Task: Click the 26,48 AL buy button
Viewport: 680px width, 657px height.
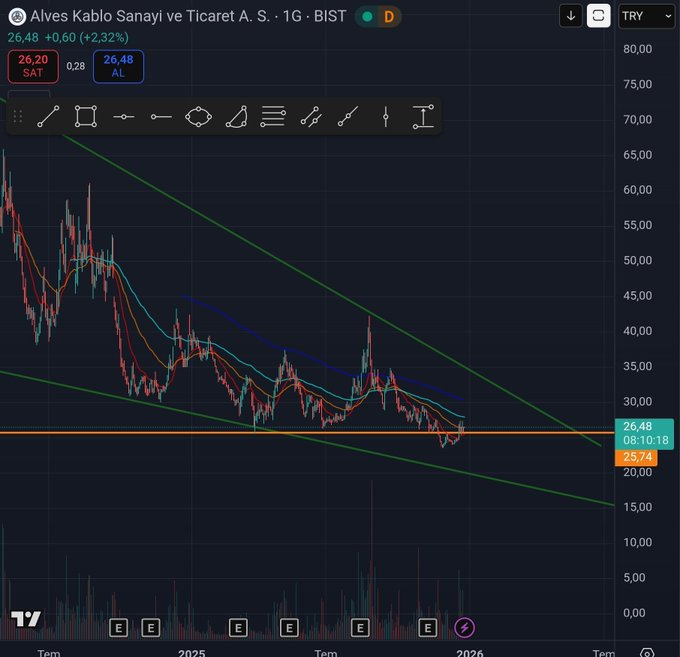Action: pyautogui.click(x=118, y=66)
